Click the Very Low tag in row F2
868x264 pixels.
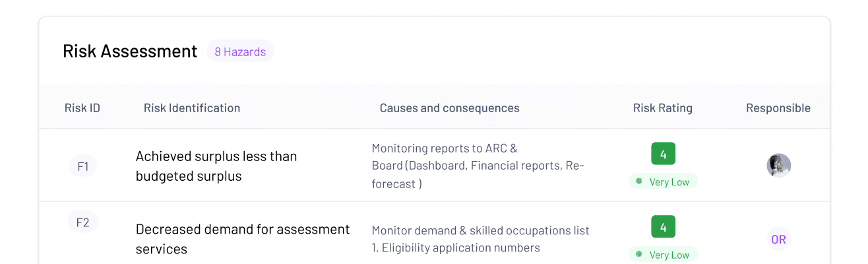click(663, 255)
